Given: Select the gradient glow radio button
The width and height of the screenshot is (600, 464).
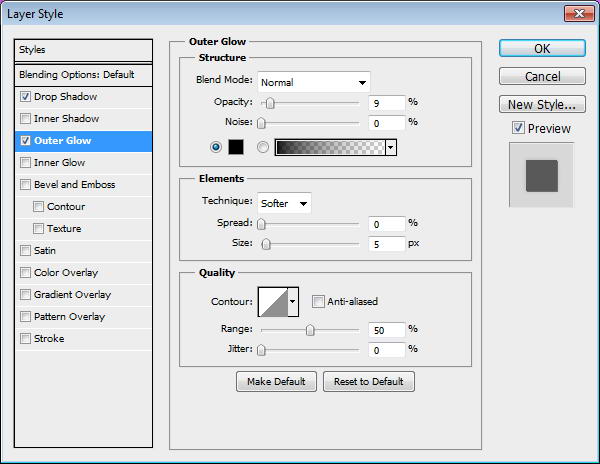Looking at the screenshot, I should tap(263, 147).
